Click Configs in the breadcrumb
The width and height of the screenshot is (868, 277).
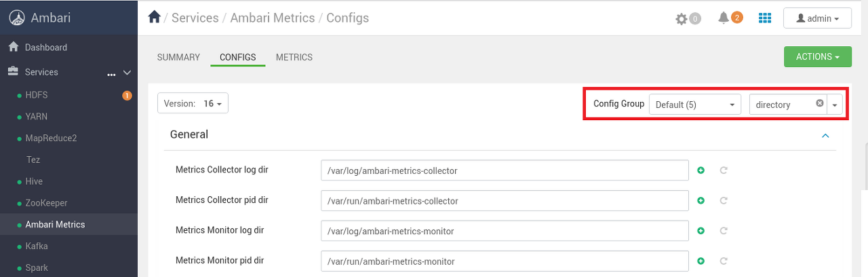coord(348,18)
